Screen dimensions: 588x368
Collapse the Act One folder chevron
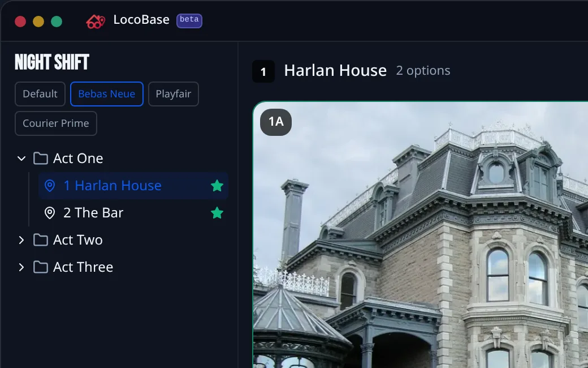(21, 159)
